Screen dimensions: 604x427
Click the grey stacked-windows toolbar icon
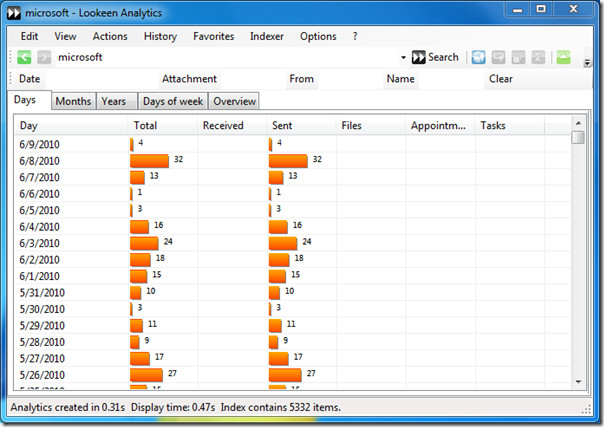tap(518, 57)
